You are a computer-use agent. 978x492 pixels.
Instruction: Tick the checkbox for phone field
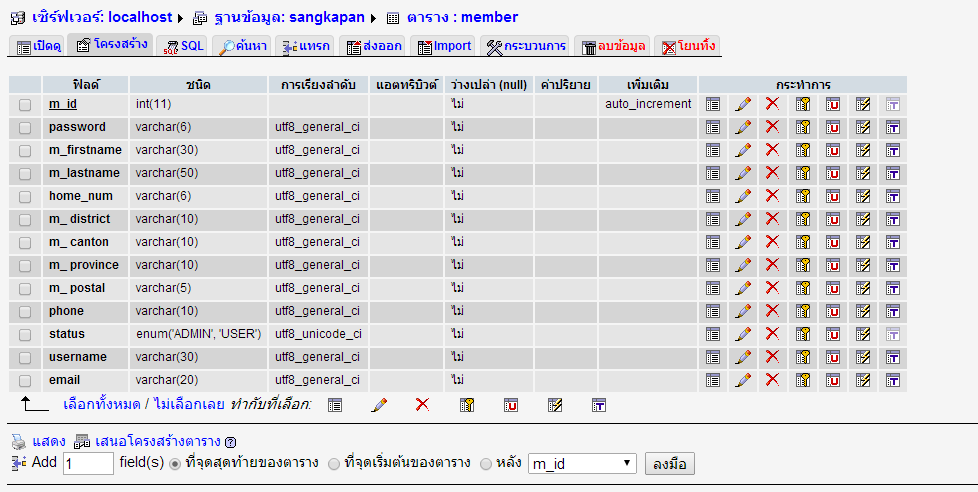click(25, 312)
